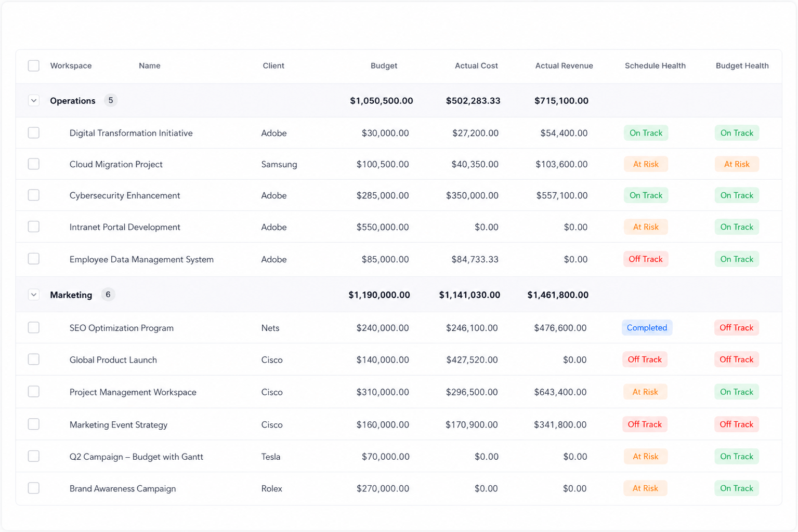The width and height of the screenshot is (798, 532).
Task: Click the Operations count badge 5
Action: (x=111, y=100)
